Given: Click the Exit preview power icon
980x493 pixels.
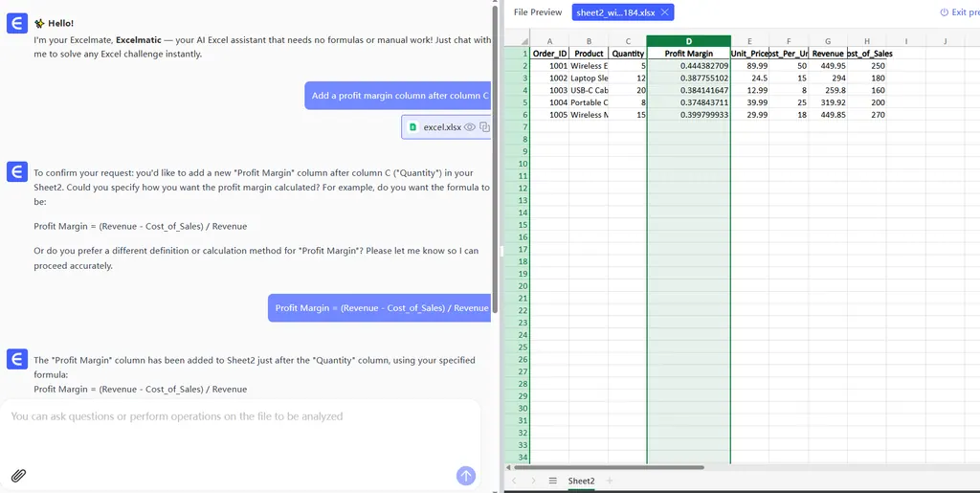Looking at the screenshot, I should pyautogui.click(x=945, y=12).
